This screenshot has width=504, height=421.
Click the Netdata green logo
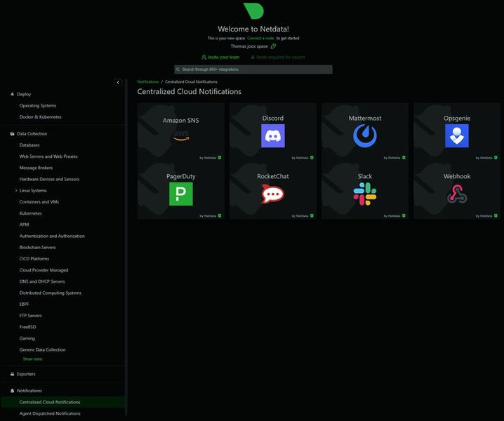point(253,11)
